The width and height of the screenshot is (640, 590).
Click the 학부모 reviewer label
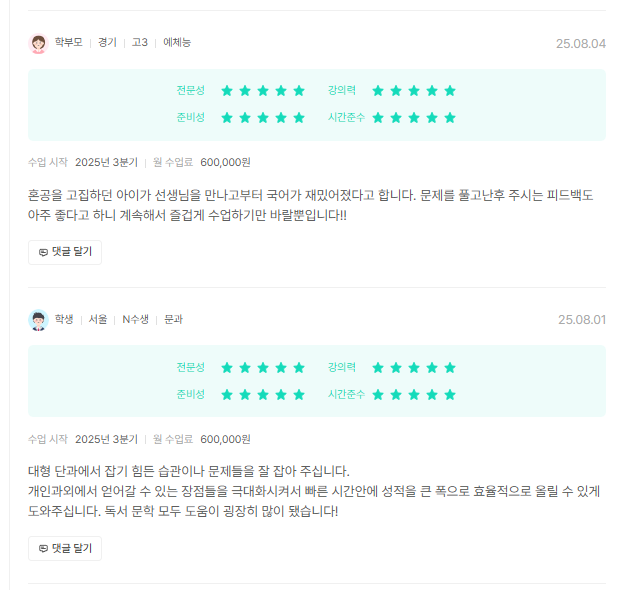tap(69, 43)
